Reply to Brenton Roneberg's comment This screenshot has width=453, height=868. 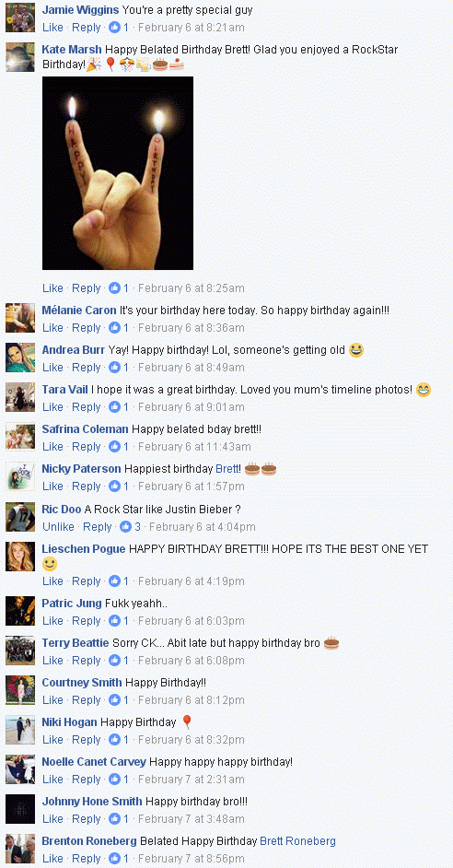coord(87,859)
